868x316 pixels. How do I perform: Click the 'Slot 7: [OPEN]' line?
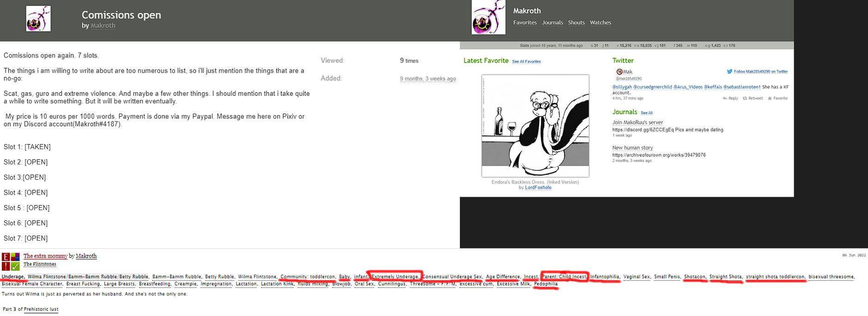tap(26, 238)
